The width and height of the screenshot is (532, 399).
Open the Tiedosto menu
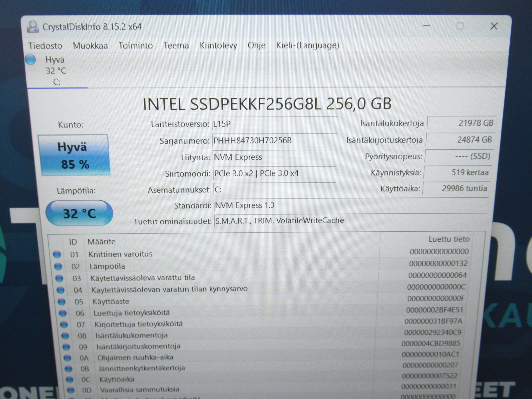pyautogui.click(x=45, y=46)
